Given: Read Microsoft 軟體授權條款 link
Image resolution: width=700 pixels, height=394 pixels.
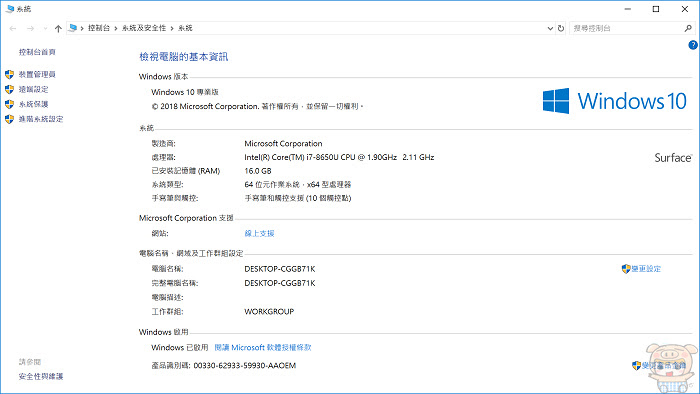Looking at the screenshot, I should click(x=263, y=347).
